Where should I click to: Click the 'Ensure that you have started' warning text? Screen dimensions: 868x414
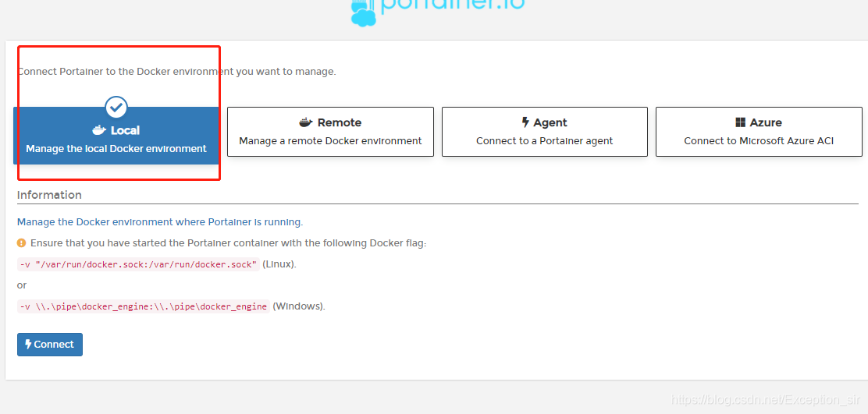229,243
